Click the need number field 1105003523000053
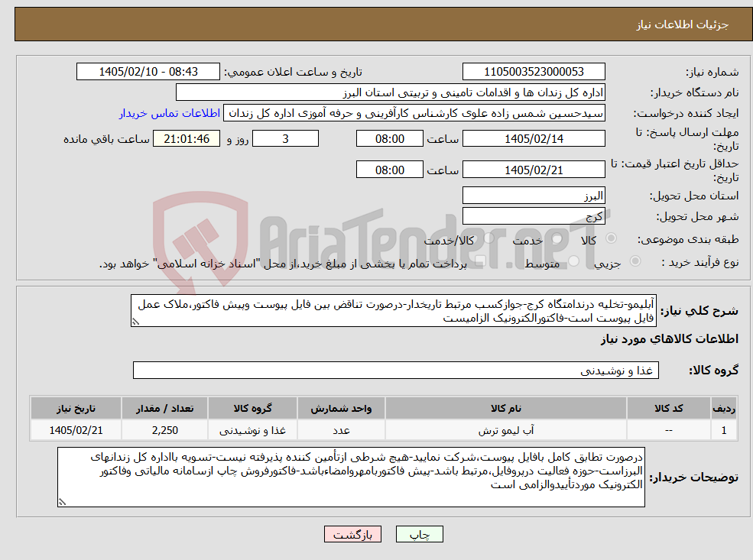Image resolution: width=753 pixels, height=560 pixels. click(534, 72)
